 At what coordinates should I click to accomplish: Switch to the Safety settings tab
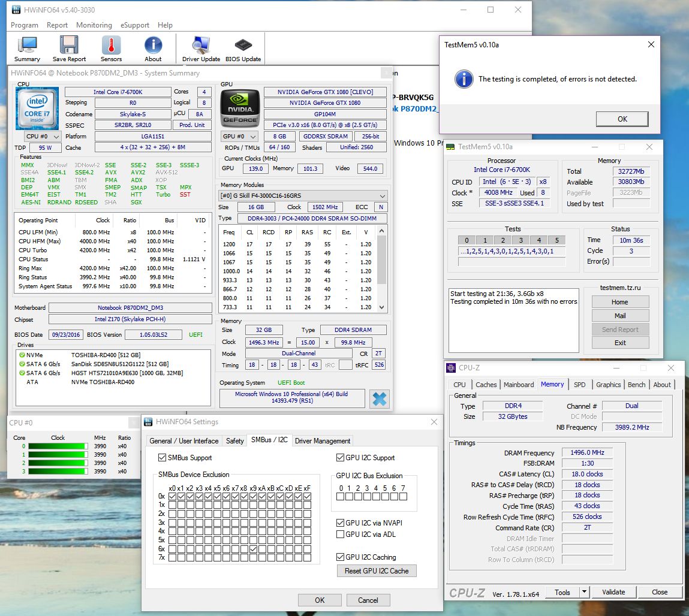click(x=234, y=441)
